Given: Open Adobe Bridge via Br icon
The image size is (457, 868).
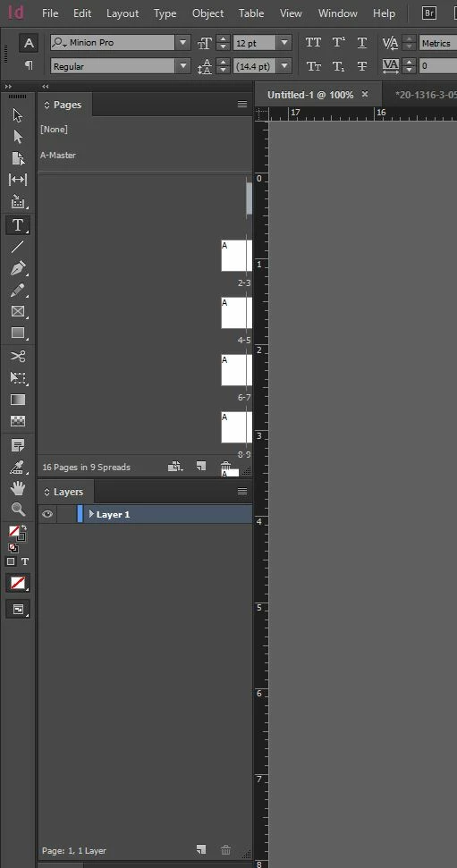Looking at the screenshot, I should [428, 13].
